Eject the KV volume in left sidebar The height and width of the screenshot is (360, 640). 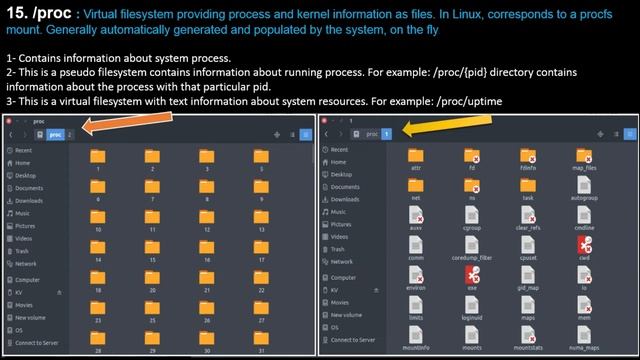click(59, 292)
